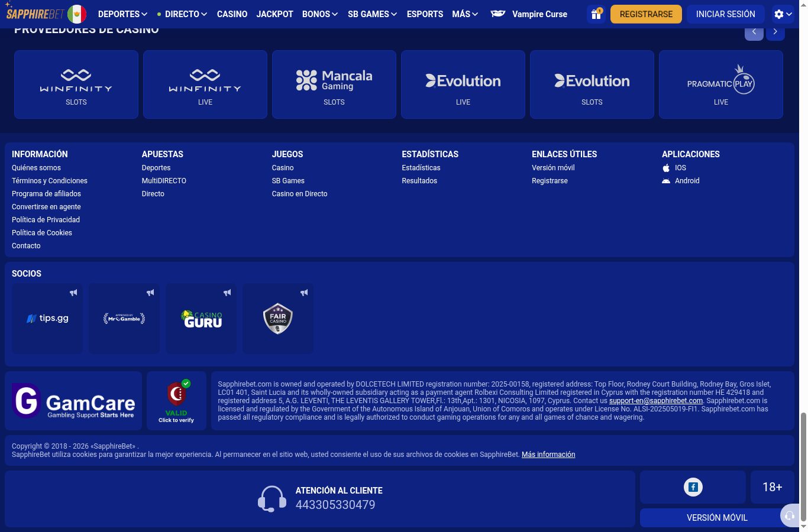Open the Más información cookies link
Image resolution: width=808 pixels, height=532 pixels.
point(548,455)
